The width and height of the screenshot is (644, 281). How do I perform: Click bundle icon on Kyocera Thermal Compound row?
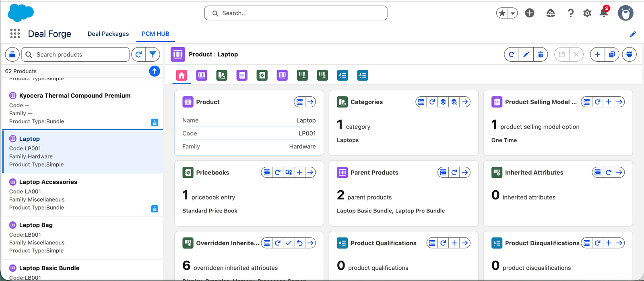pyautogui.click(x=155, y=123)
